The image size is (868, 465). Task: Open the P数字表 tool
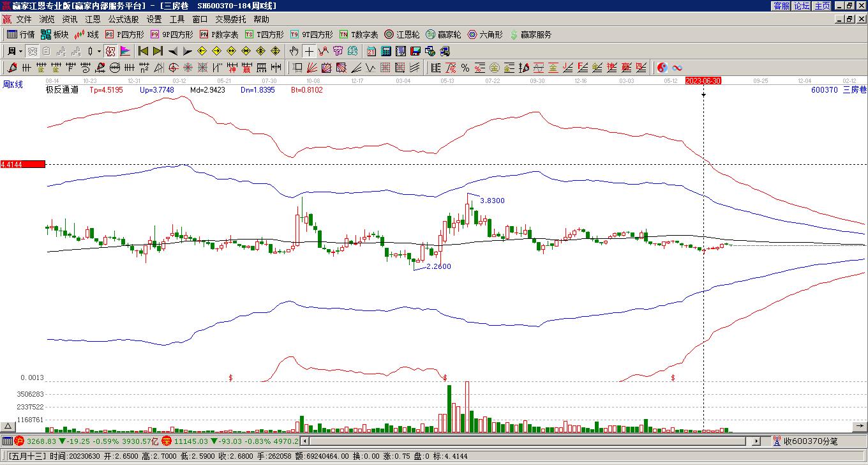[219, 34]
